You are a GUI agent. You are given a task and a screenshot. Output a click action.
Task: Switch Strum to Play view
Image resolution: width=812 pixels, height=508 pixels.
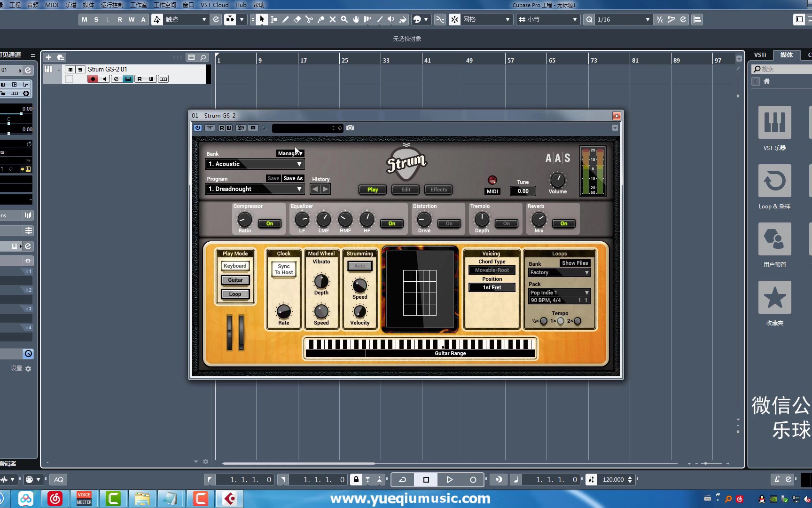pyautogui.click(x=373, y=190)
